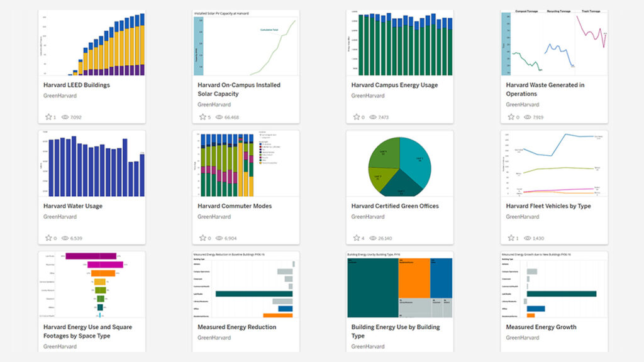Click the eye icon on Harvard Fleet Vehicles
644x362 pixels.
coord(528,238)
